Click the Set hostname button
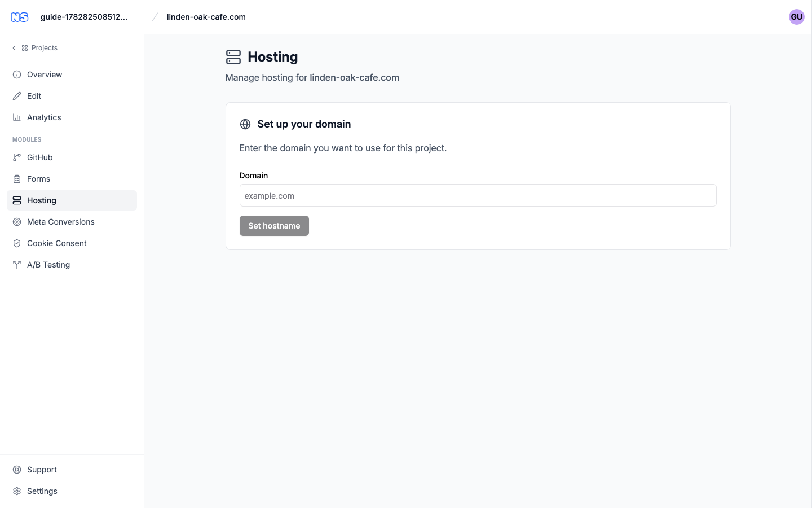 274,226
